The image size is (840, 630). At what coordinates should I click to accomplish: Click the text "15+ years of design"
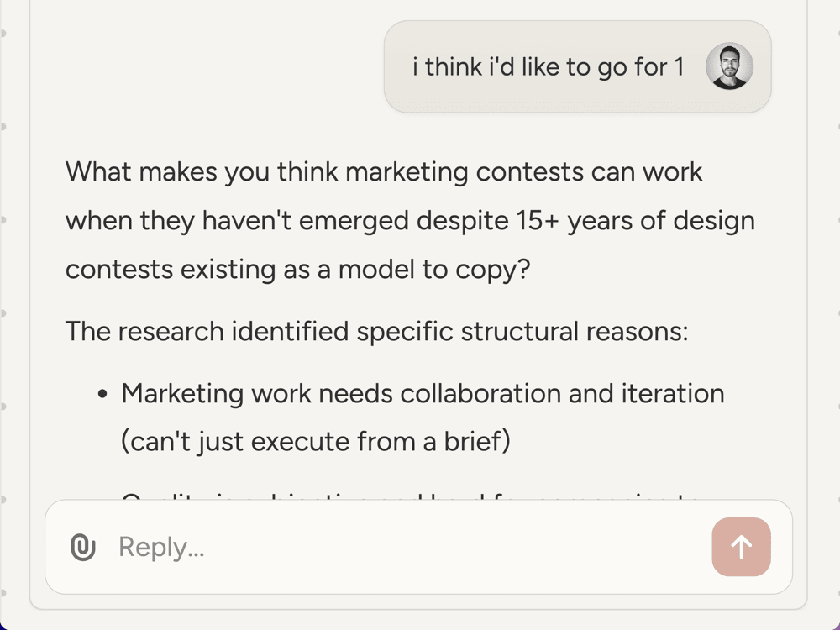click(x=633, y=221)
